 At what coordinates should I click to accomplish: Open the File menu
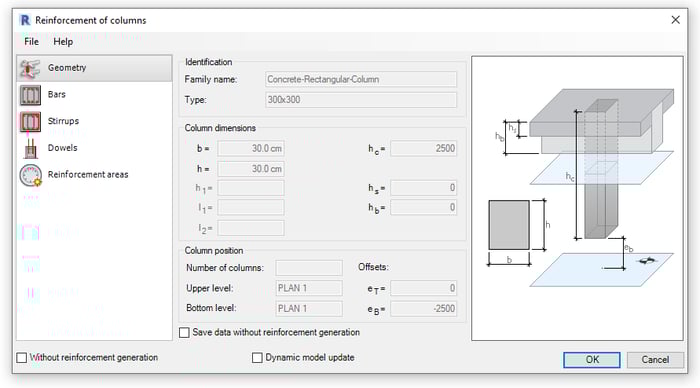(x=31, y=42)
